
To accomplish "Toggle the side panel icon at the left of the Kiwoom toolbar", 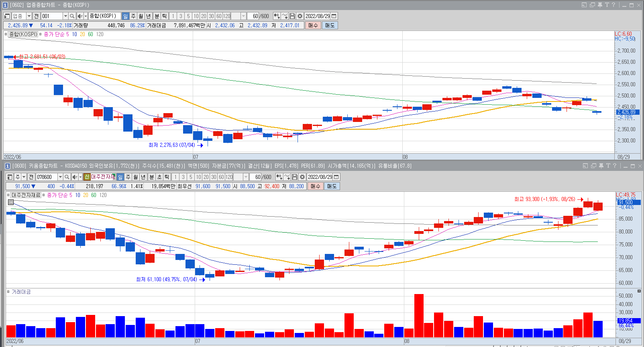I will point(10,177).
